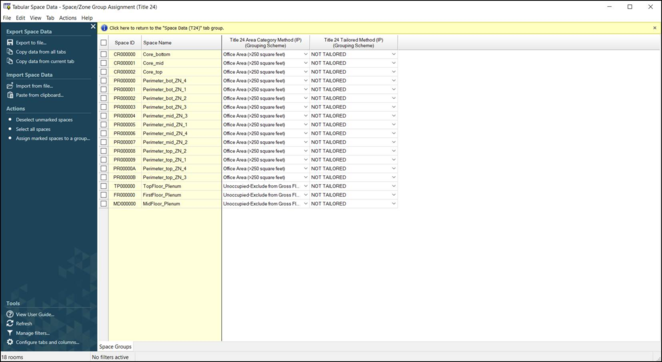Image resolution: width=662 pixels, height=362 pixels.
Task: Toggle the select-all header checkbox
Action: click(x=103, y=43)
